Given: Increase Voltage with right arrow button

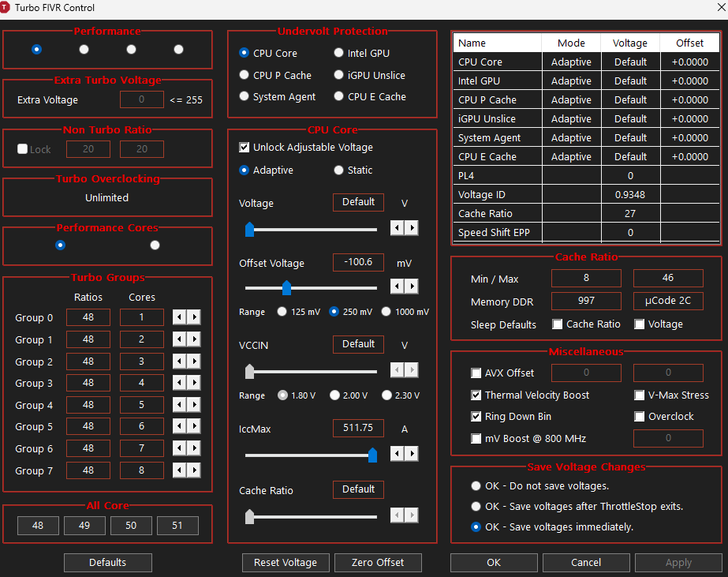Looking at the screenshot, I should (x=412, y=228).
